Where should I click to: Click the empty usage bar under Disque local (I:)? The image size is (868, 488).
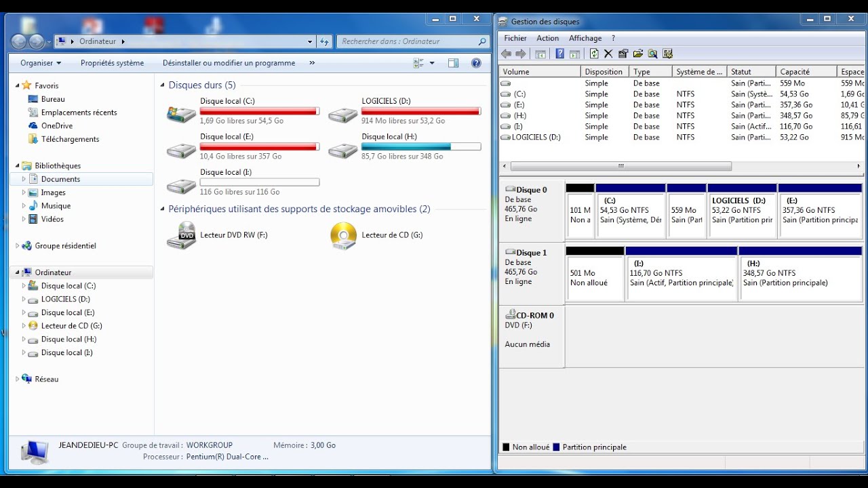click(260, 182)
